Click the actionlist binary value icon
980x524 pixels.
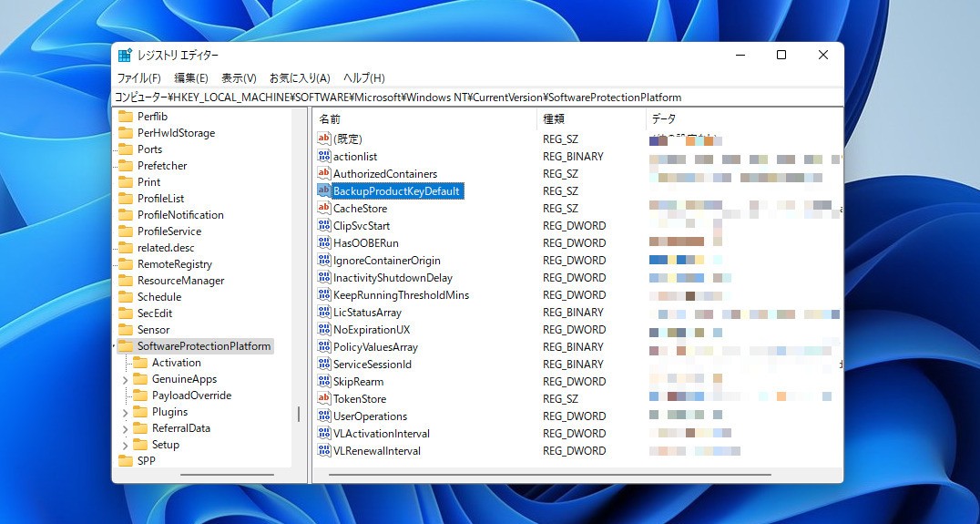click(323, 157)
